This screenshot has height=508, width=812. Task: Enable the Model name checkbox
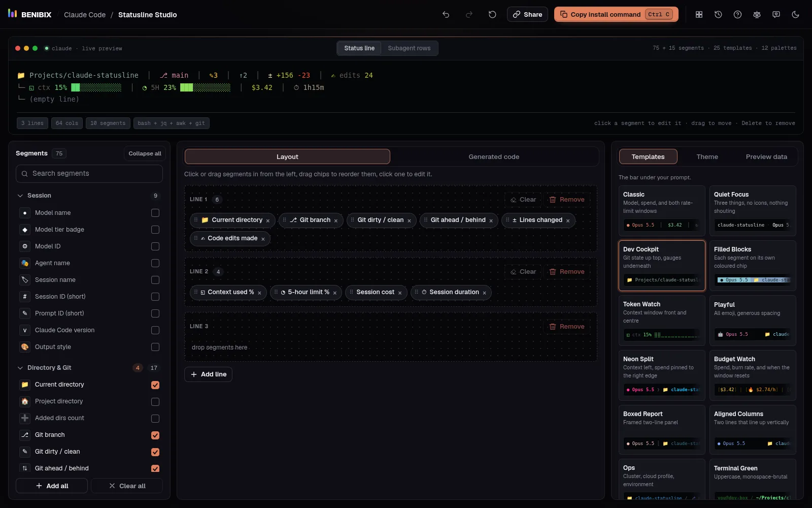pyautogui.click(x=155, y=213)
